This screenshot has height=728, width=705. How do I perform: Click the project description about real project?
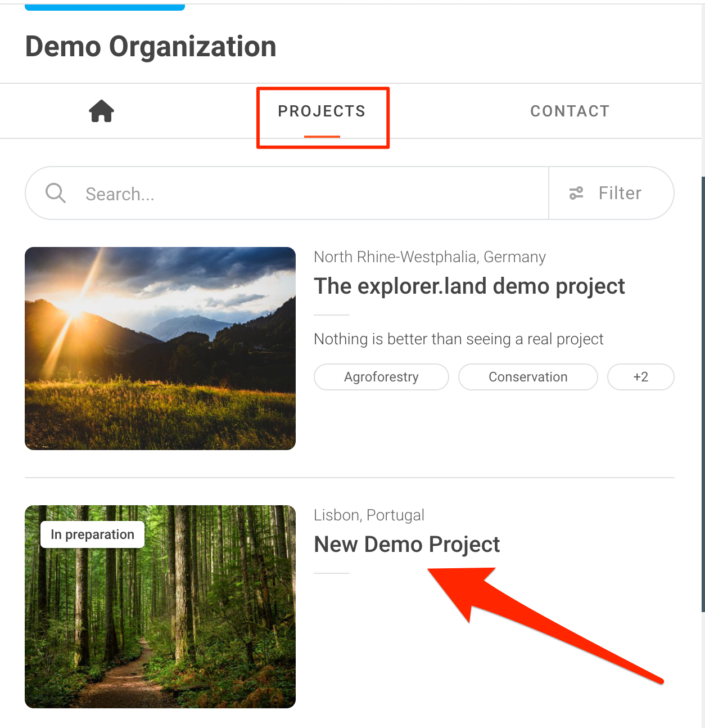tap(458, 339)
